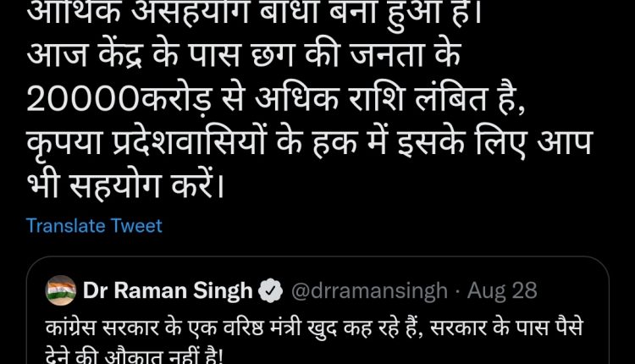This screenshot has height=364, width=635.
Task: Click the closing text भी सहयोग करें।
Action: [x=125, y=186]
